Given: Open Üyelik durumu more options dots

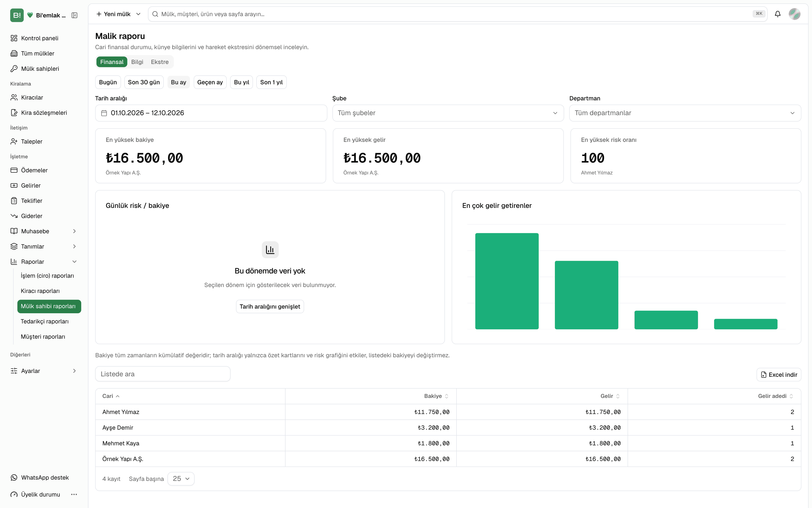Looking at the screenshot, I should (x=74, y=494).
